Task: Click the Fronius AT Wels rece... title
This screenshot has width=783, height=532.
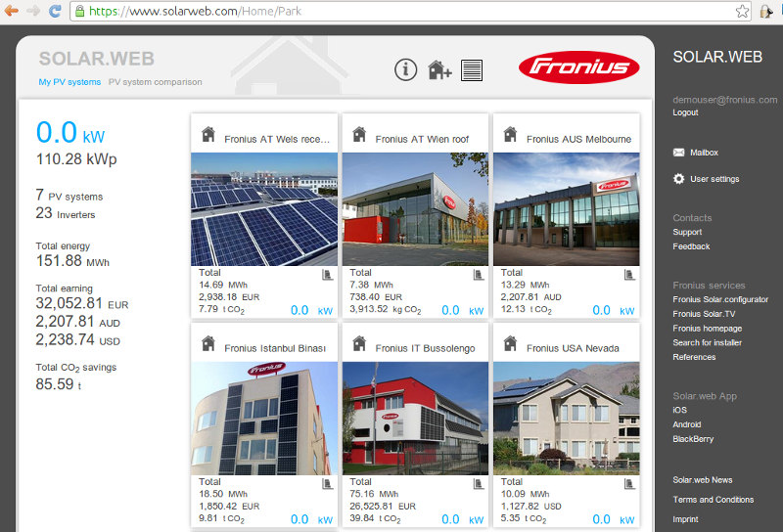Action: [277, 139]
